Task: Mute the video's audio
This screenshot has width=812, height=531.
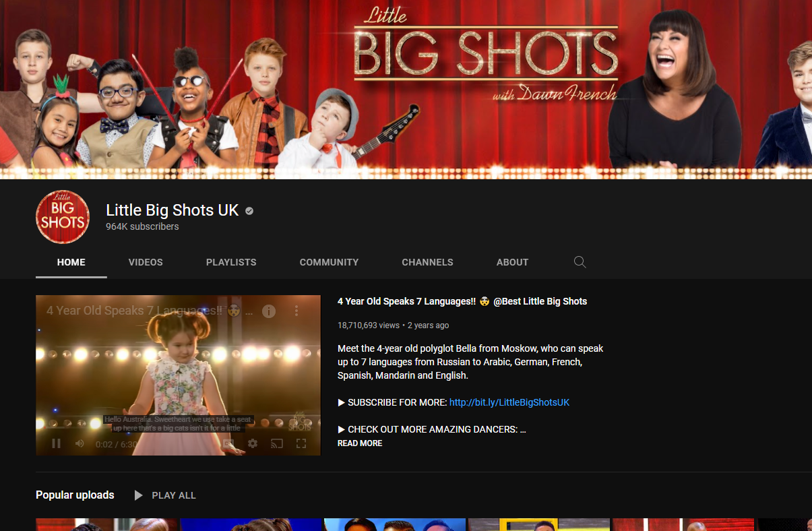Action: point(79,443)
